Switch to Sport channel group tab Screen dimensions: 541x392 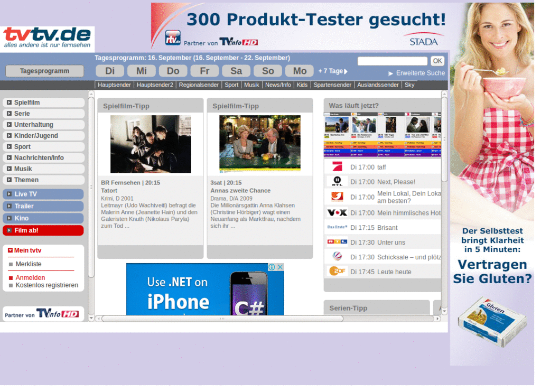click(231, 85)
